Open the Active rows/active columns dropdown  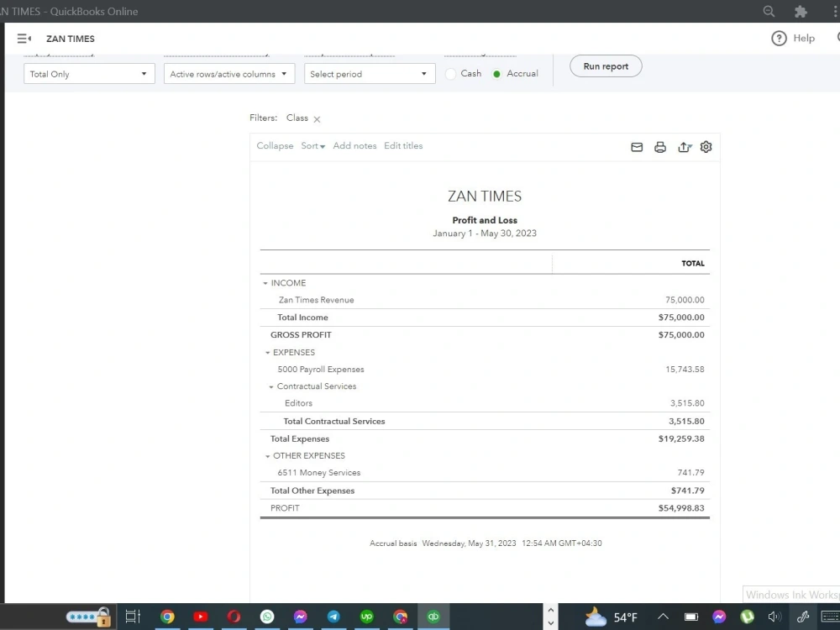coord(229,74)
